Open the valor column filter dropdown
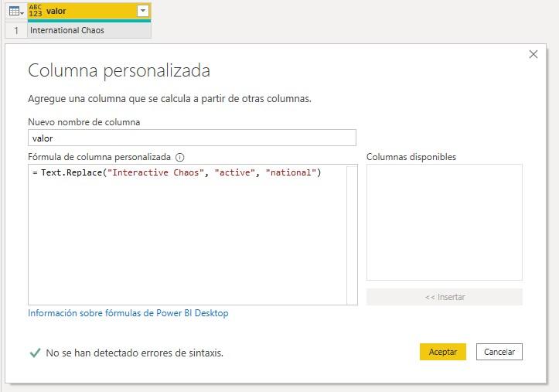 [x=142, y=11]
